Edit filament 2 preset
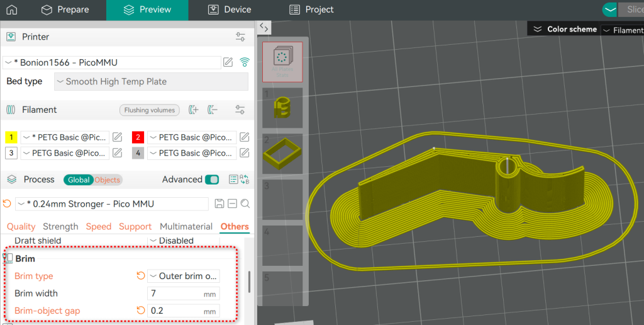 [x=245, y=137]
